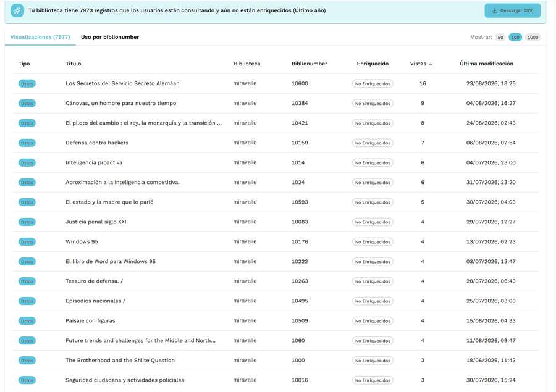The width and height of the screenshot is (556, 392).
Task: Click the Vistas sort arrow icon
Action: [431, 64]
